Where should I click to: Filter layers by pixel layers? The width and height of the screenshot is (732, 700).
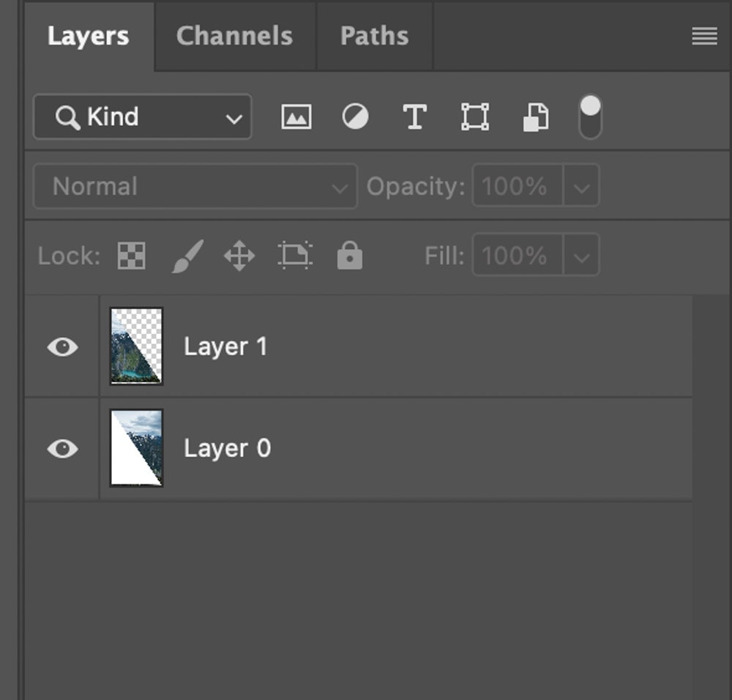click(296, 116)
